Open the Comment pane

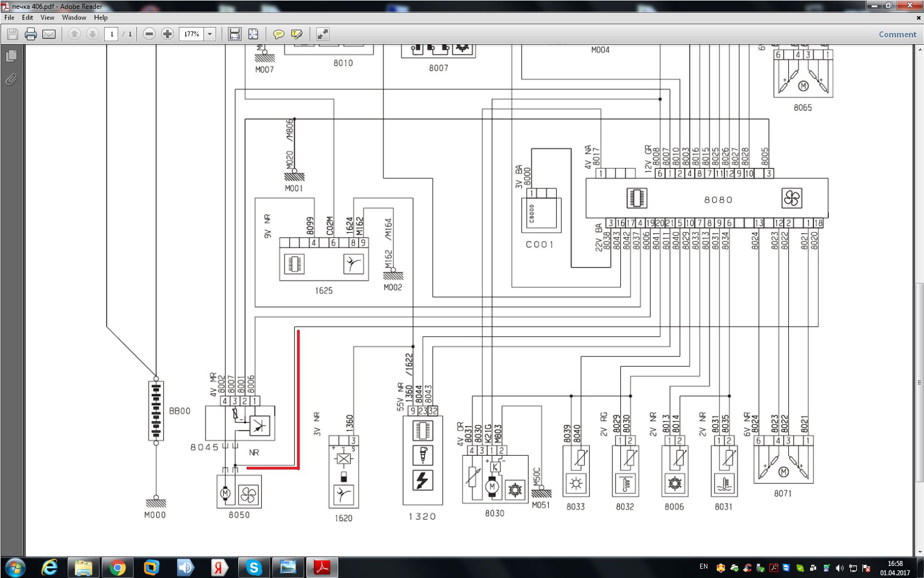tap(897, 34)
